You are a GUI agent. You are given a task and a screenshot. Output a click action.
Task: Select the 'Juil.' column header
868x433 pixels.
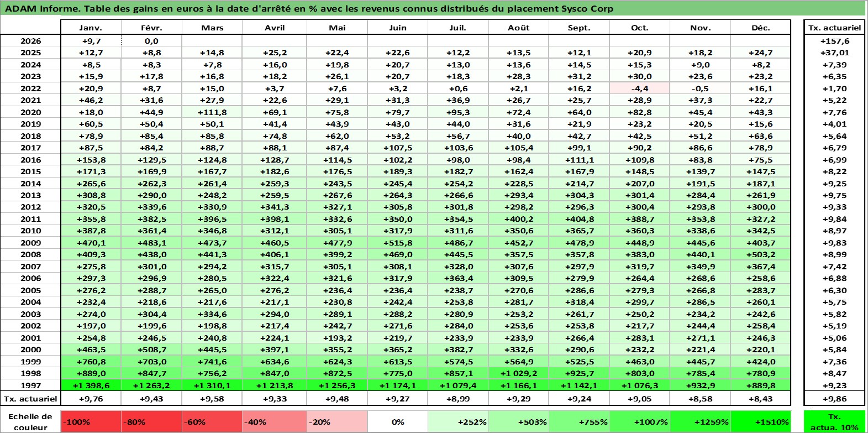458,28
